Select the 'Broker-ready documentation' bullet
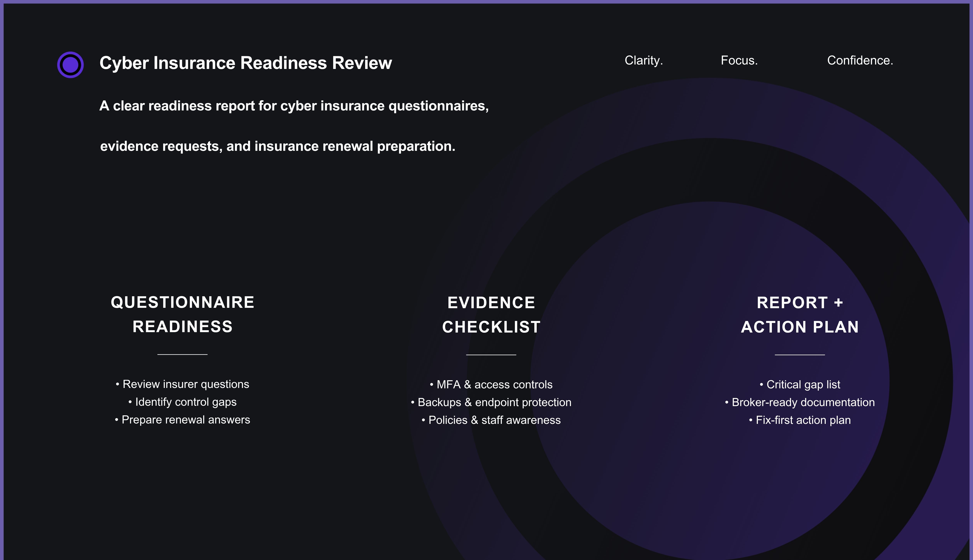The height and width of the screenshot is (560, 973). (x=800, y=402)
